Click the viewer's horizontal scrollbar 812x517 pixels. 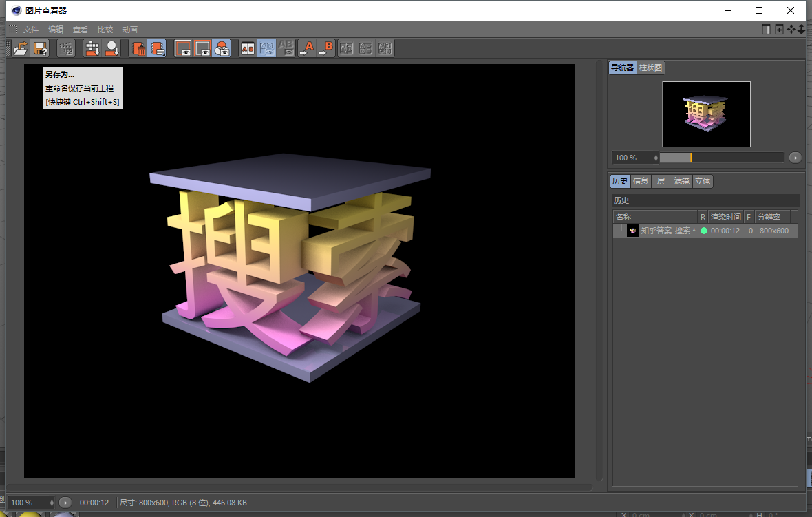tap(299, 487)
